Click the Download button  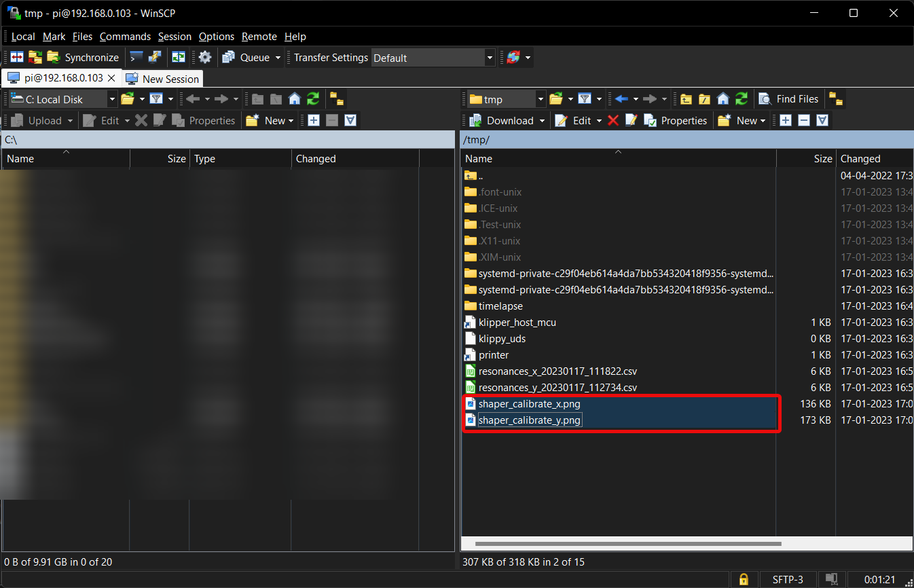tap(502, 120)
